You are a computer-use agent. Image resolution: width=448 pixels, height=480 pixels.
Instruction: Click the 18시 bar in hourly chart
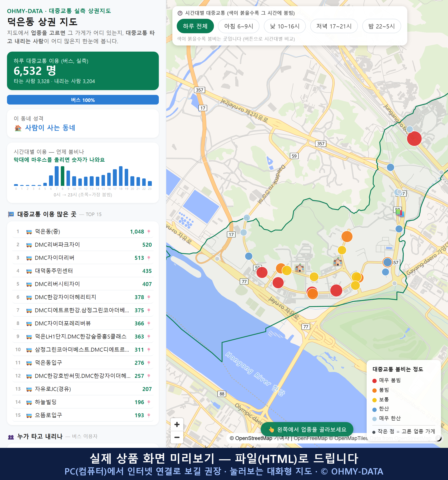coord(121,176)
